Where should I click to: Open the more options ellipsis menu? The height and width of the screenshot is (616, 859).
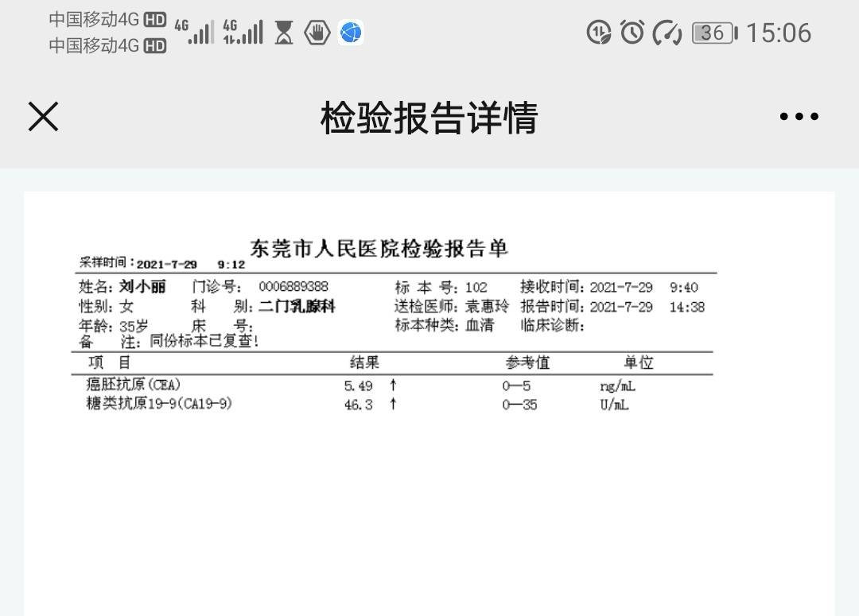(798, 116)
